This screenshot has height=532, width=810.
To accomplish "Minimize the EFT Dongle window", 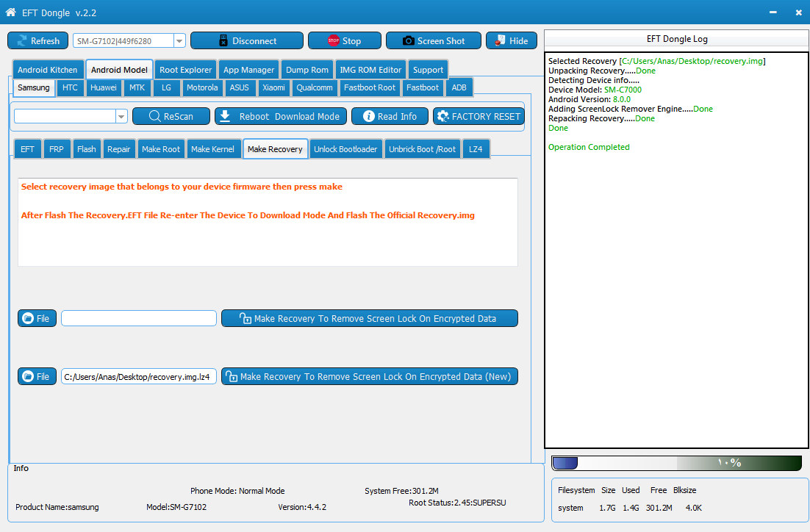I will point(773,12).
